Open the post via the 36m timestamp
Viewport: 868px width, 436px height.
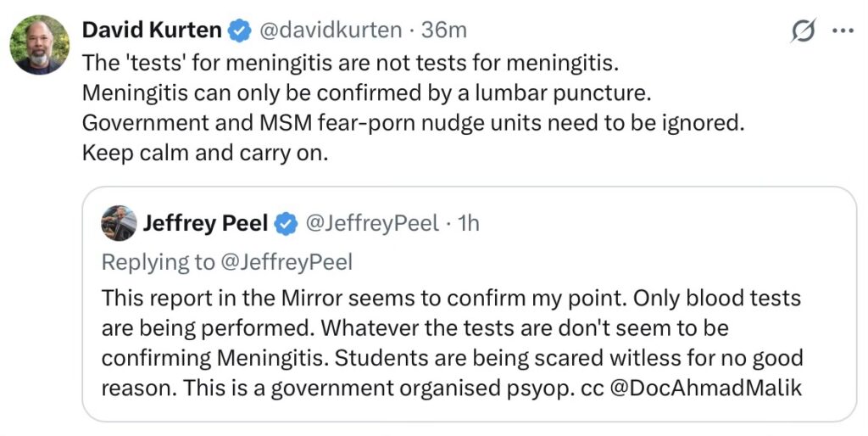click(445, 31)
